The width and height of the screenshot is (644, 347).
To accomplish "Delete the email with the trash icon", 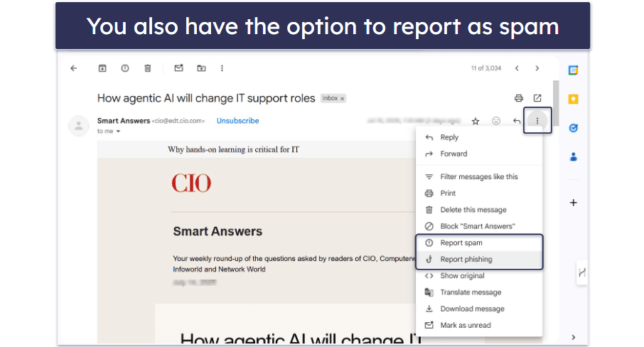I will [147, 68].
